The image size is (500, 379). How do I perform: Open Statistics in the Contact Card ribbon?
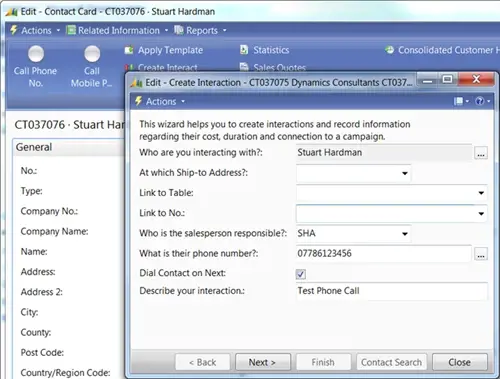pyautogui.click(x=265, y=50)
